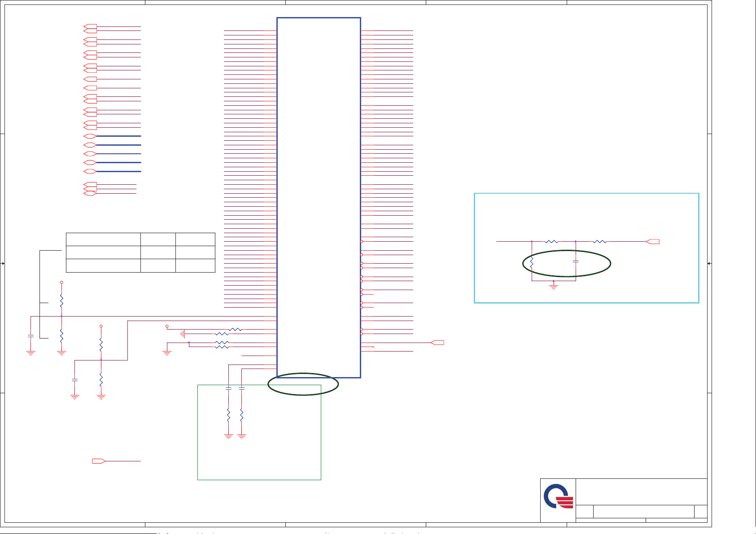Click the right ground symbol in green box
This screenshot has height=534, width=756.
(x=242, y=436)
